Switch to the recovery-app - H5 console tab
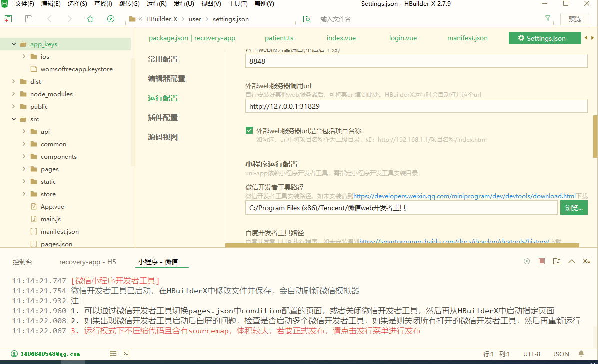Screen dimensions: 598x364 point(87,262)
